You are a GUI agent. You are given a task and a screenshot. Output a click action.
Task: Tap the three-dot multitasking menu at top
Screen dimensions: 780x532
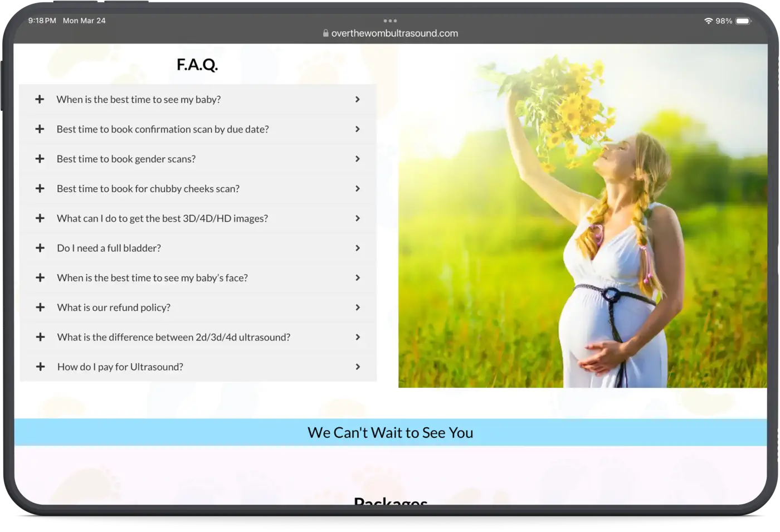point(390,21)
